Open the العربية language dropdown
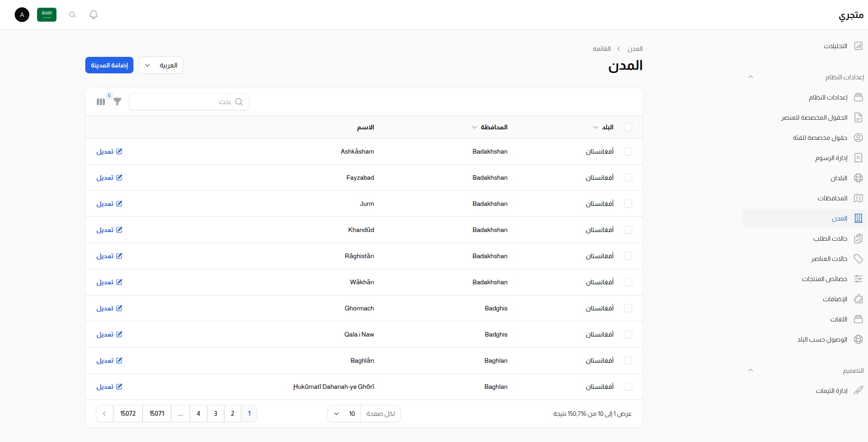The width and height of the screenshot is (868, 442). 160,65
